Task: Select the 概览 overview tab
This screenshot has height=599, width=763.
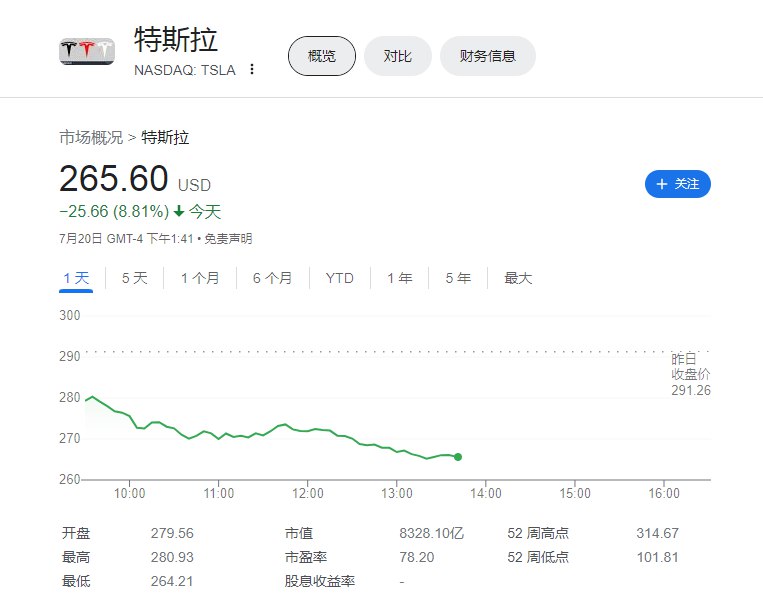Action: tap(322, 56)
